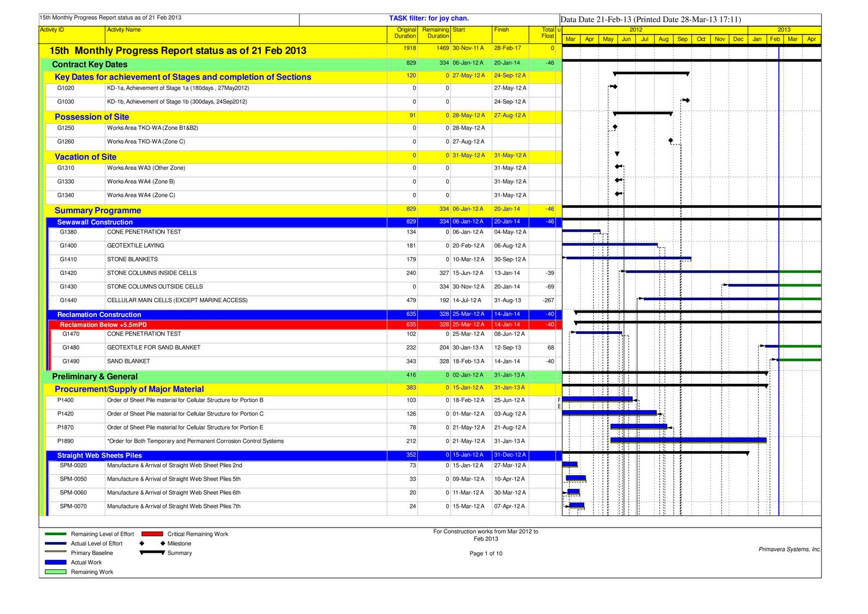Screen dimensions: 868x614
Task: Click the 31-Aug-13 finish date
Action: tap(508, 300)
